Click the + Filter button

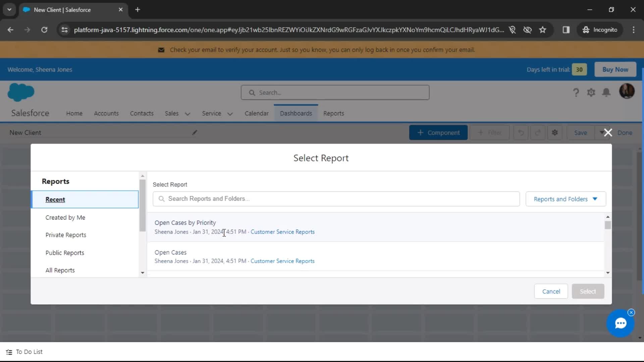[x=489, y=133]
